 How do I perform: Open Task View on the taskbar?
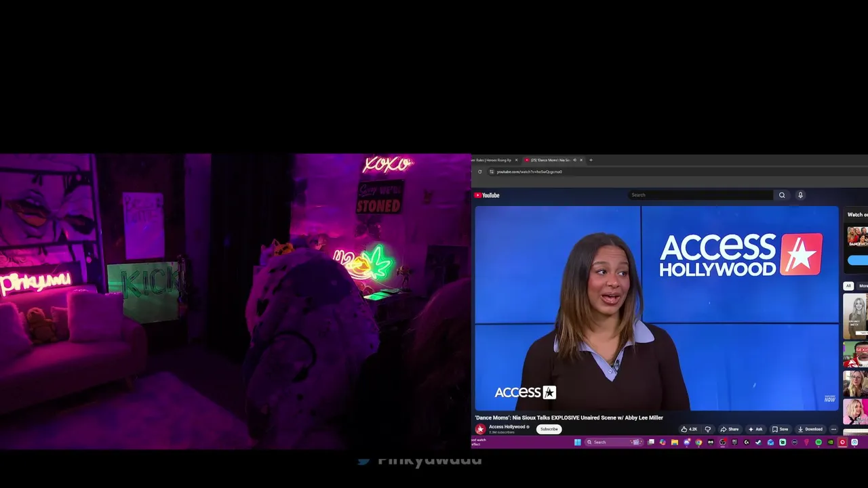651,442
